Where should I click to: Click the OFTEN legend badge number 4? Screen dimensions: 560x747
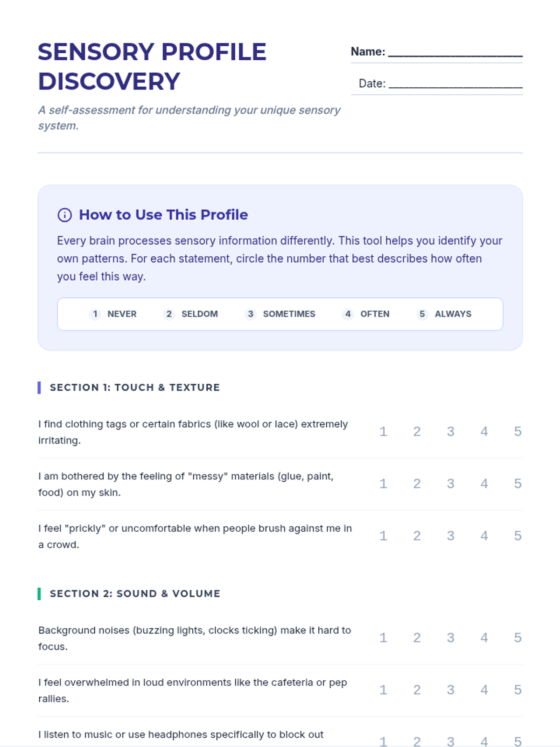tap(348, 314)
